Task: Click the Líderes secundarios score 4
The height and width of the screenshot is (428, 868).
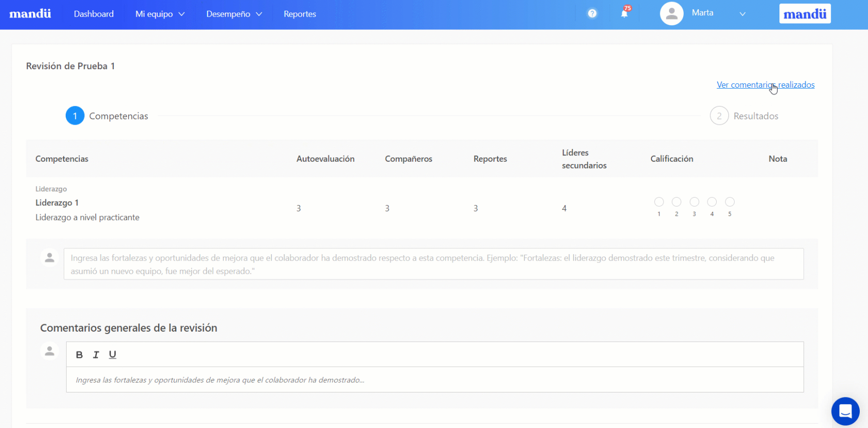Action: 564,208
